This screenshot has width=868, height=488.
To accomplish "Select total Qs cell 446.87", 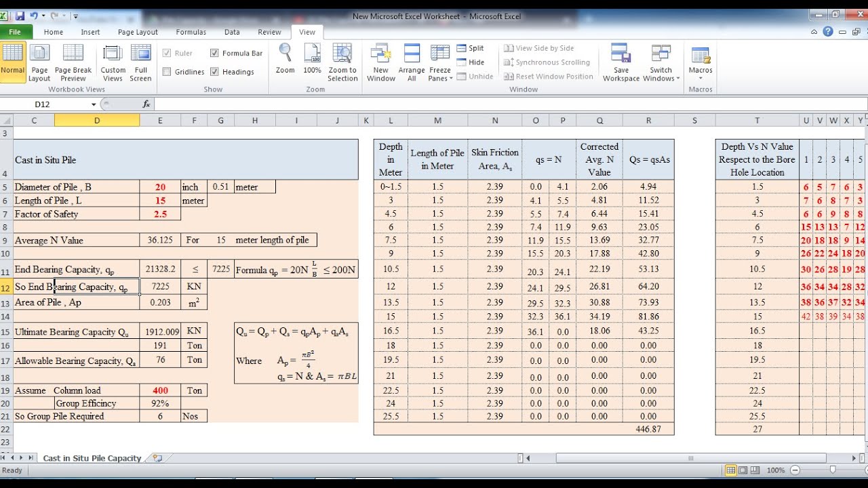I will 648,429.
